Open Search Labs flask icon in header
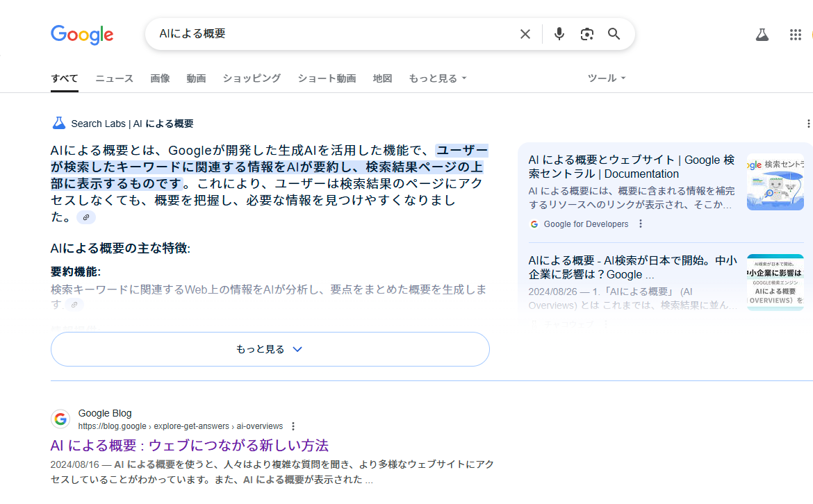This screenshot has height=504, width=813. 762,35
